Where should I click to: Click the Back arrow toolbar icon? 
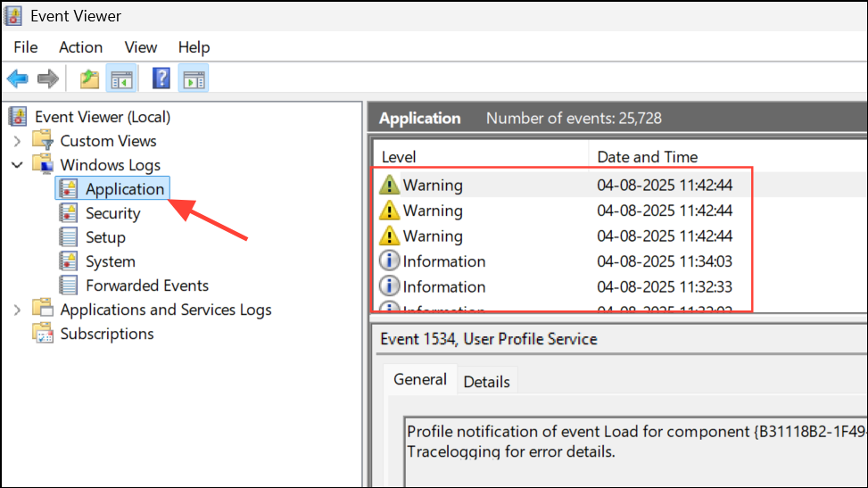pos(17,79)
